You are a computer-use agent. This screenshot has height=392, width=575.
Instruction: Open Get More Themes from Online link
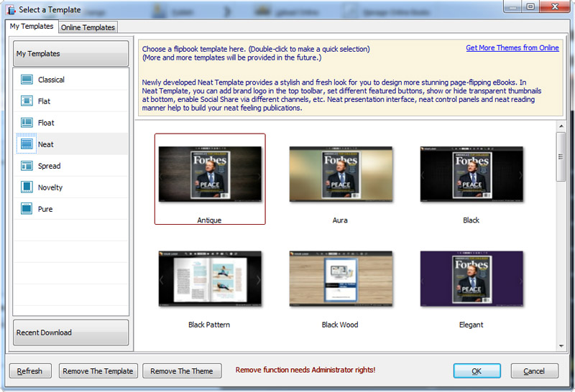point(512,48)
